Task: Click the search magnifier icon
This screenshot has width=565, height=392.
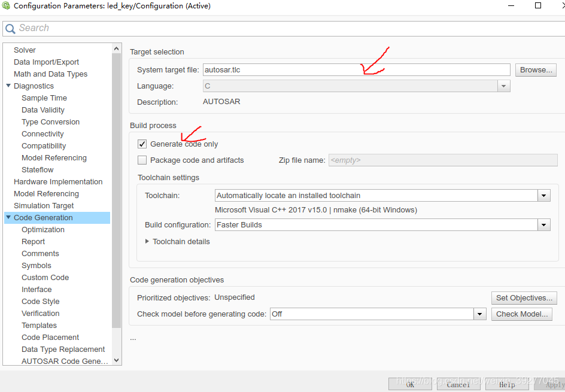Action: 10,29
